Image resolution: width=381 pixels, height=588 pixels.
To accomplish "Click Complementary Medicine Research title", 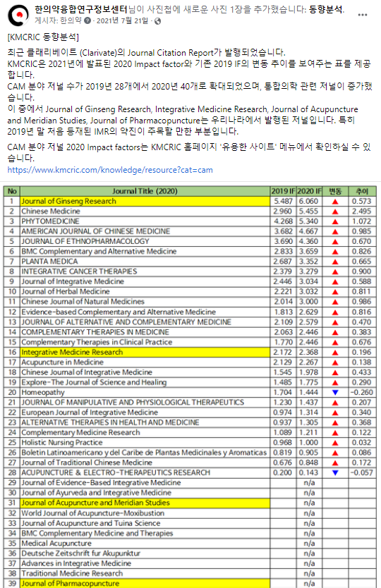I will [x=80, y=432].
